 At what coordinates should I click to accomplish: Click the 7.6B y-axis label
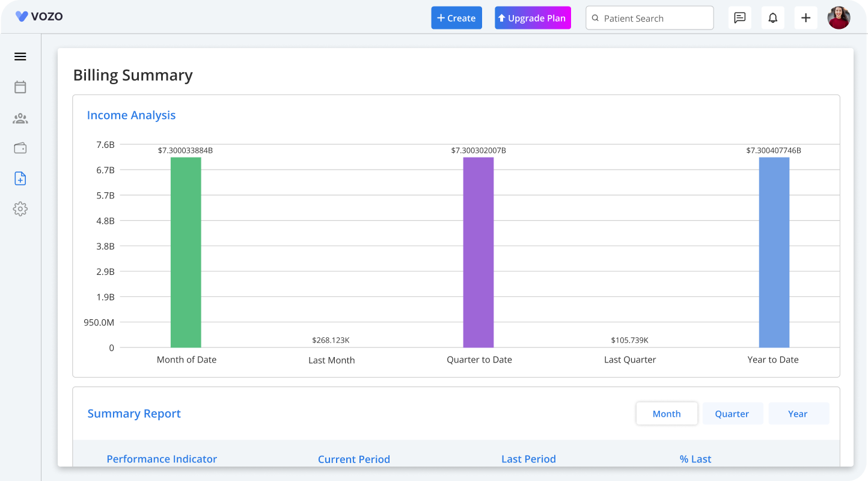pos(105,145)
